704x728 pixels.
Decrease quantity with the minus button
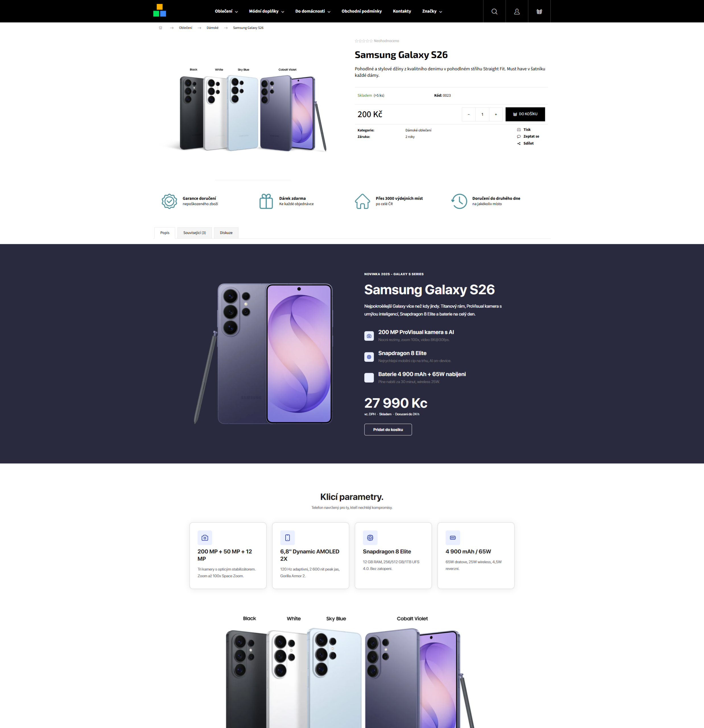click(x=468, y=114)
